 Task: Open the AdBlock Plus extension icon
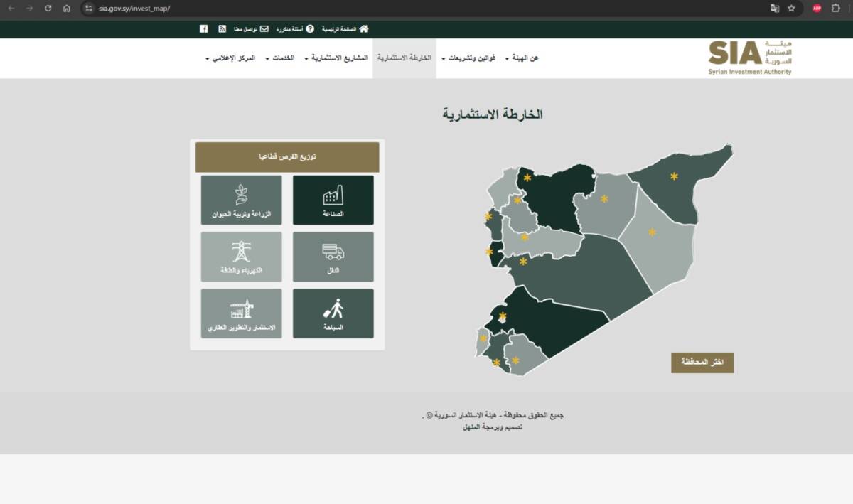tap(817, 9)
